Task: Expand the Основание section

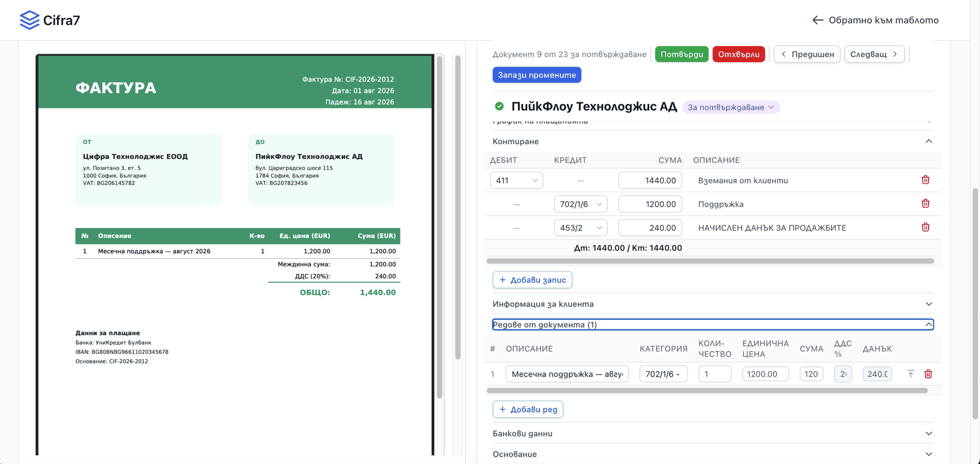Action: 712,454
